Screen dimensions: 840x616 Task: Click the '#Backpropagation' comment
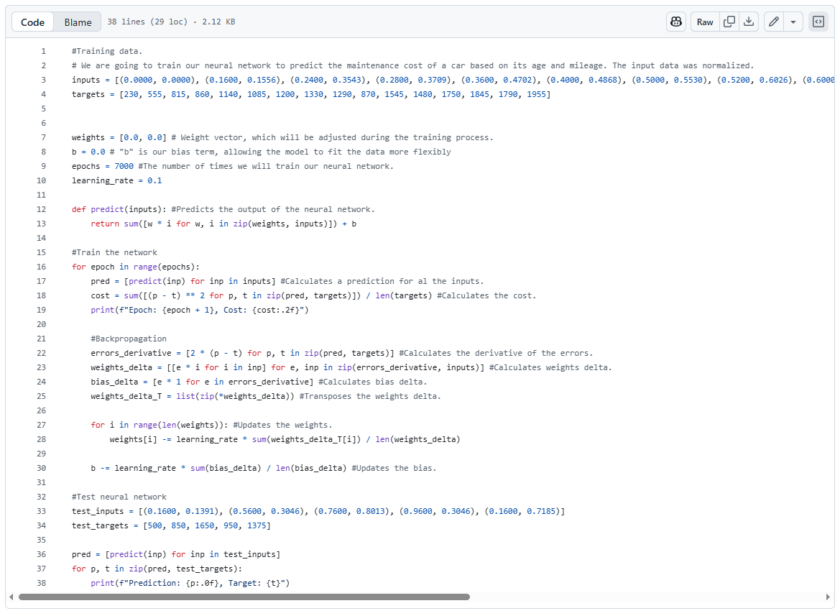pyautogui.click(x=129, y=339)
